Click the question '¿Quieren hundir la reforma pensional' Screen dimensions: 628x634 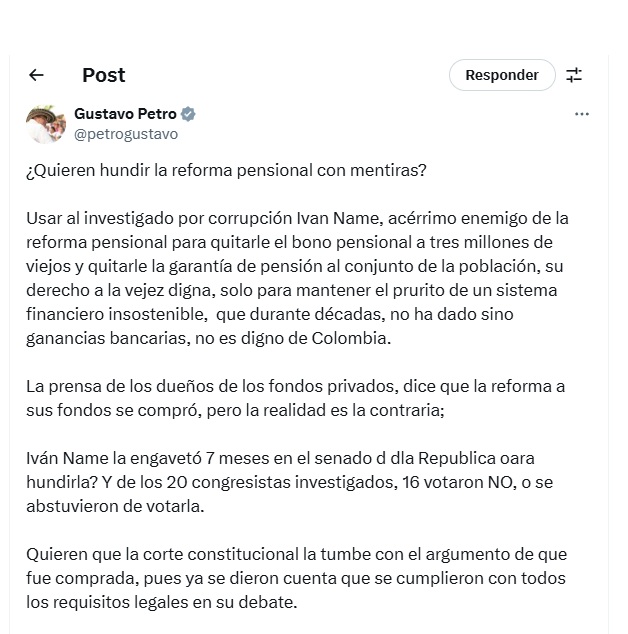226,170
